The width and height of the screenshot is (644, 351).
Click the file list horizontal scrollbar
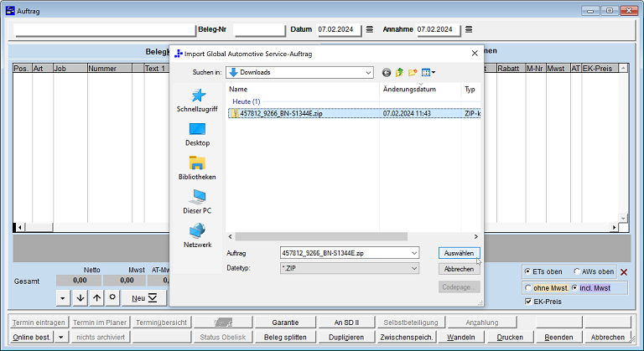click(x=321, y=236)
